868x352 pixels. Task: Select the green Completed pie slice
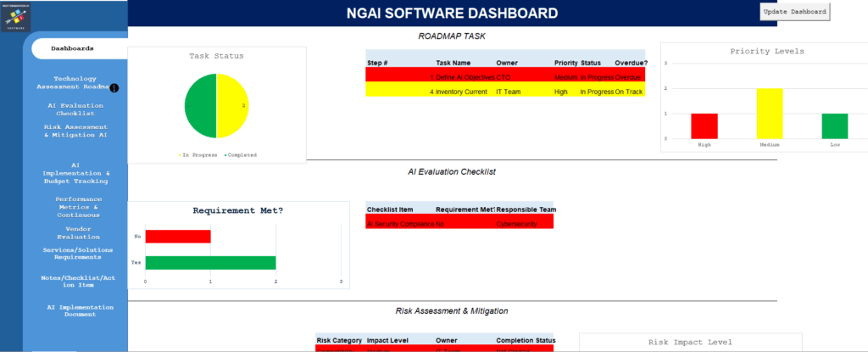tap(201, 106)
